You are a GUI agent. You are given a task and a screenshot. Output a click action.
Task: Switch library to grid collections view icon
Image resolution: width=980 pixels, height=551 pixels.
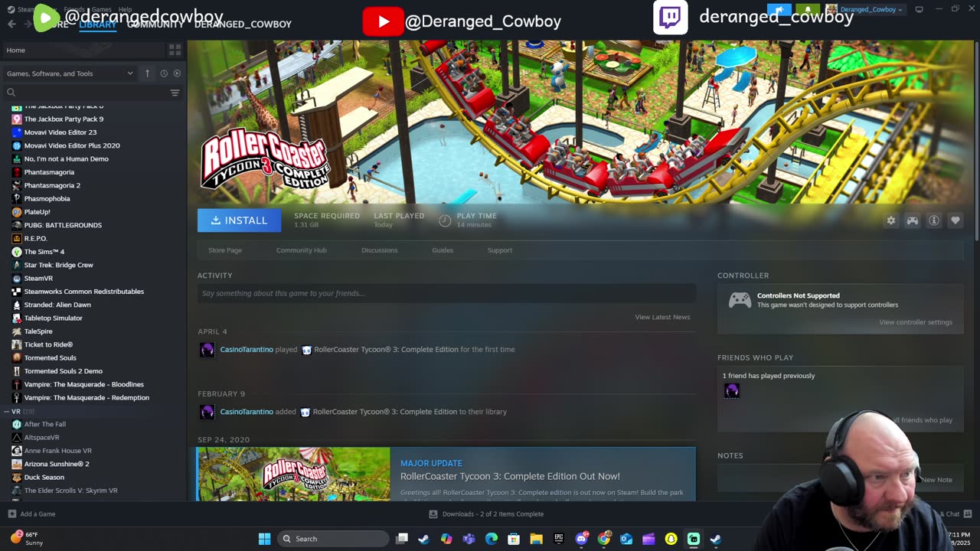coord(175,50)
